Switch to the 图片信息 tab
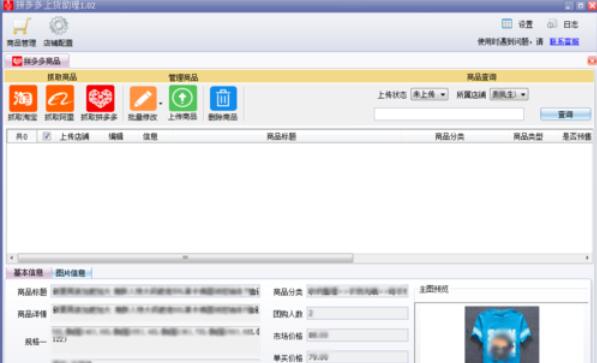This screenshot has width=597, height=363. tap(71, 273)
